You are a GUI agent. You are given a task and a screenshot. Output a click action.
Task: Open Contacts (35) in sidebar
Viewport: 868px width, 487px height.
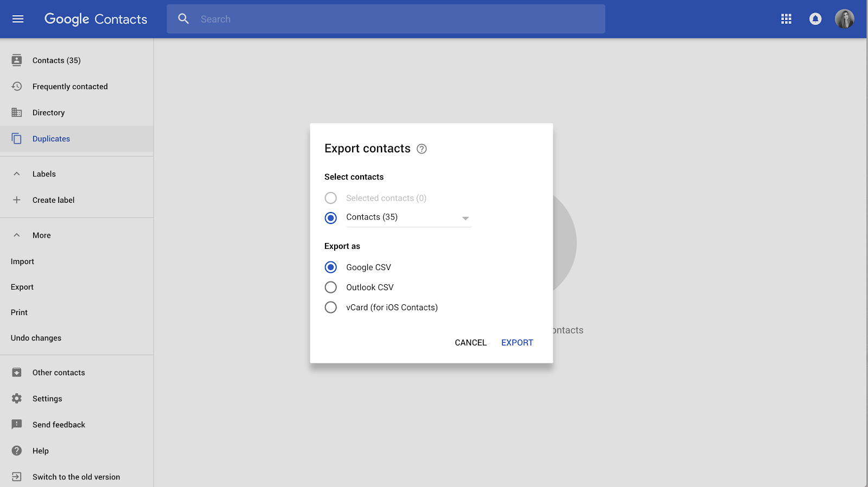click(x=76, y=60)
